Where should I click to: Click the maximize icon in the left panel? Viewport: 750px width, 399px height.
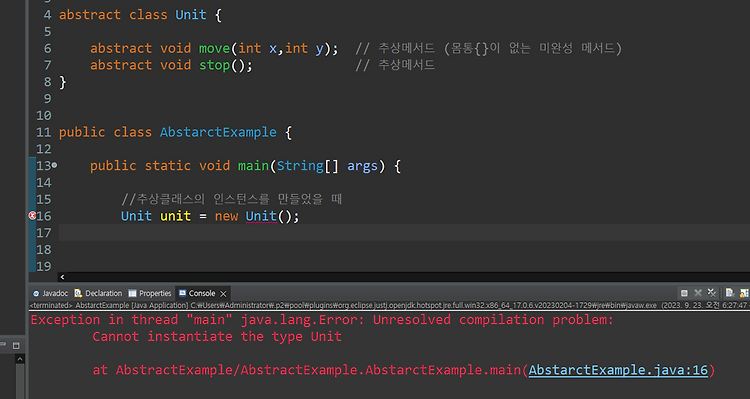(16, 345)
